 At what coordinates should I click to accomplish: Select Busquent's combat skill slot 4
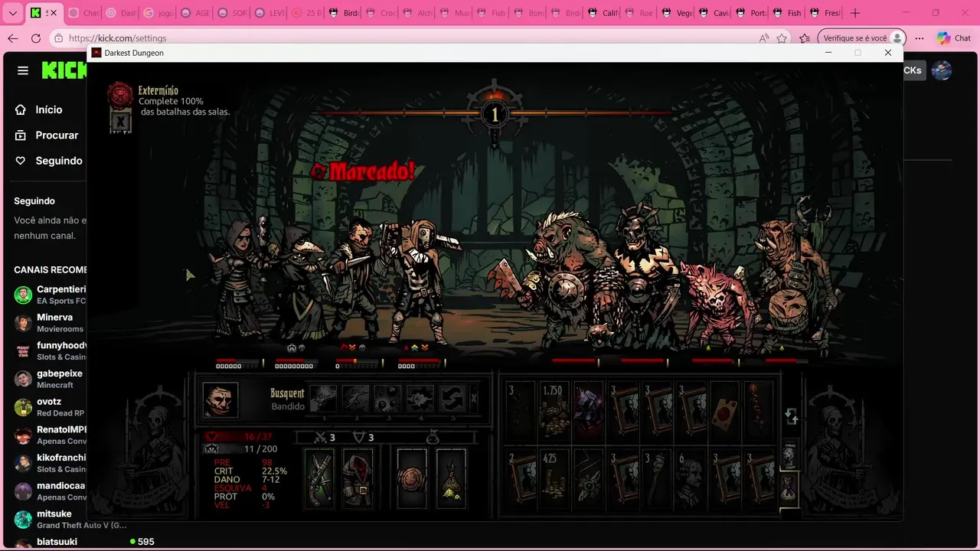[420, 399]
